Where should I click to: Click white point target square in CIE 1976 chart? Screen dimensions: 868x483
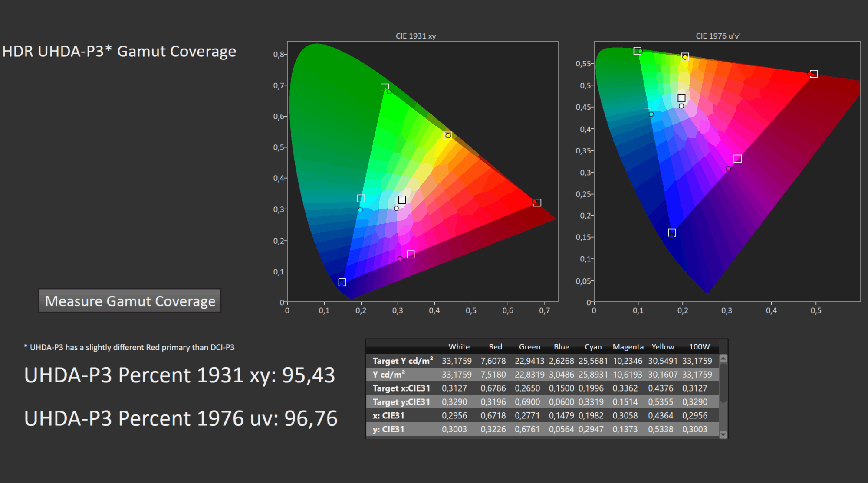[681, 98]
